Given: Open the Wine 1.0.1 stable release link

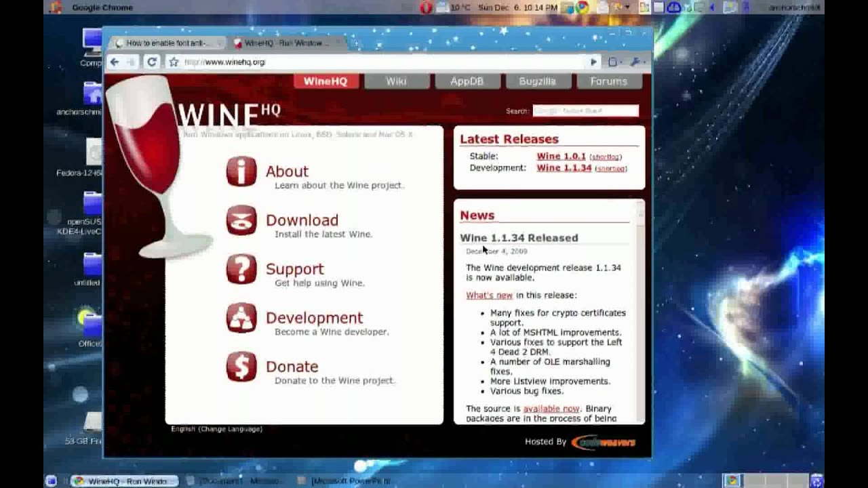Looking at the screenshot, I should pyautogui.click(x=561, y=157).
